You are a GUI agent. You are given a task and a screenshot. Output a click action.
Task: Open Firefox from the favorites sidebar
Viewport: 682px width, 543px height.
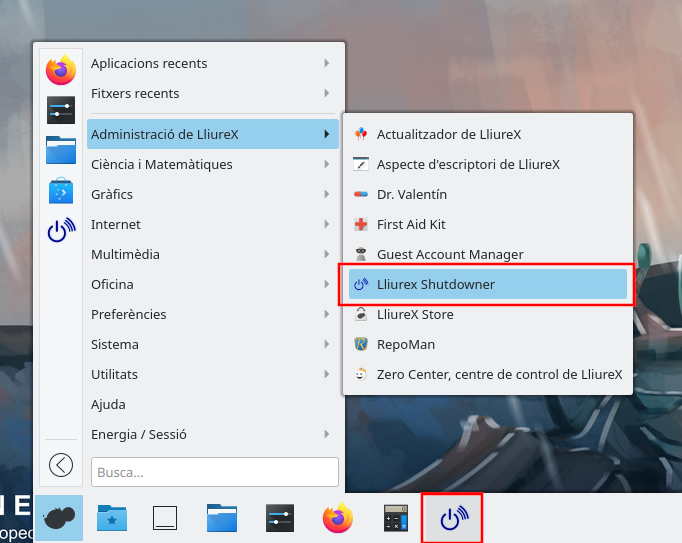[x=61, y=71]
